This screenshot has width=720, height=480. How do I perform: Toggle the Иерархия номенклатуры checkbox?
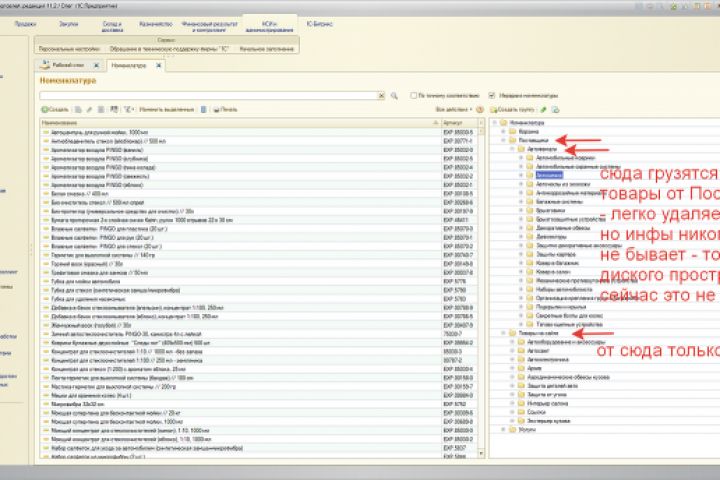tap(492, 96)
